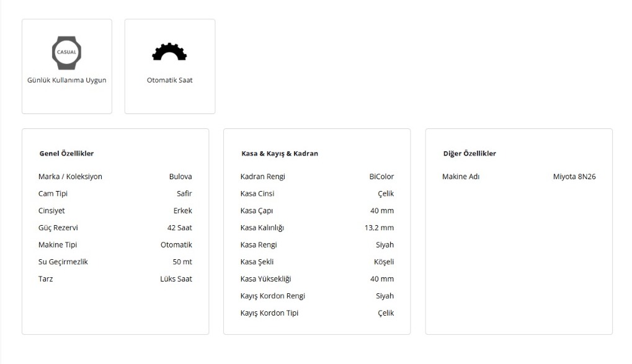
Task: Click the Marka / Koleksiyon label
Action: 70,177
